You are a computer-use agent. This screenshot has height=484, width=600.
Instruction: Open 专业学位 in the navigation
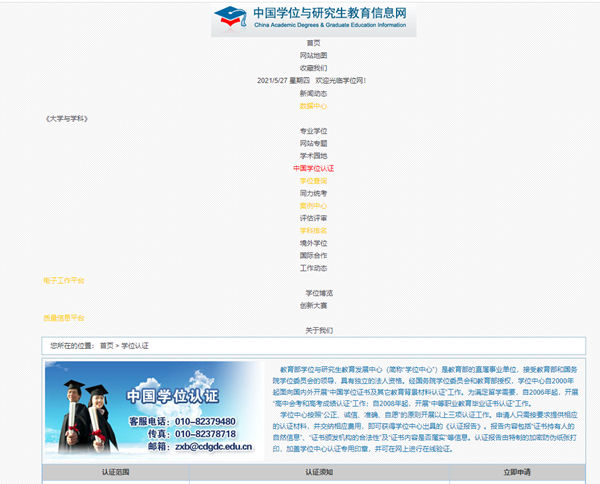(313, 131)
